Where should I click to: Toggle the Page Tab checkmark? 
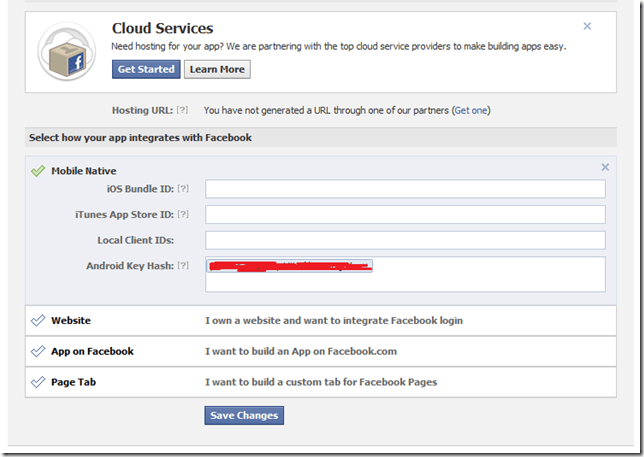[x=38, y=382]
